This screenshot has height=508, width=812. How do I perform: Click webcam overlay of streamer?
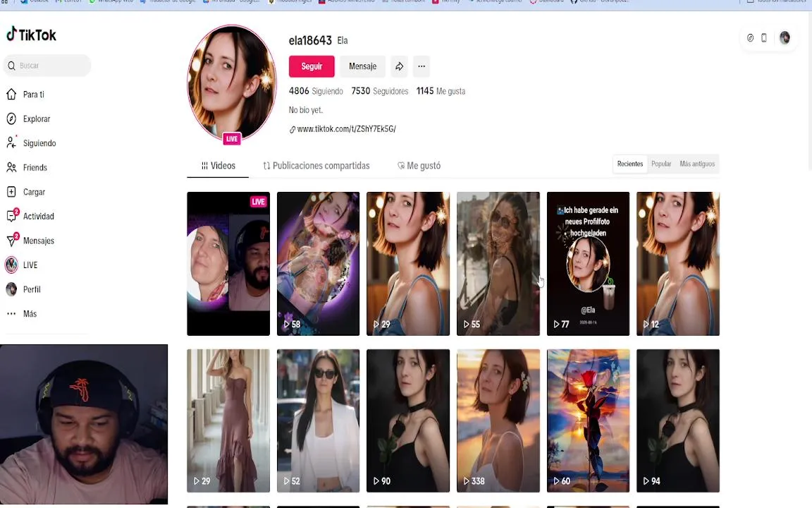[84, 424]
